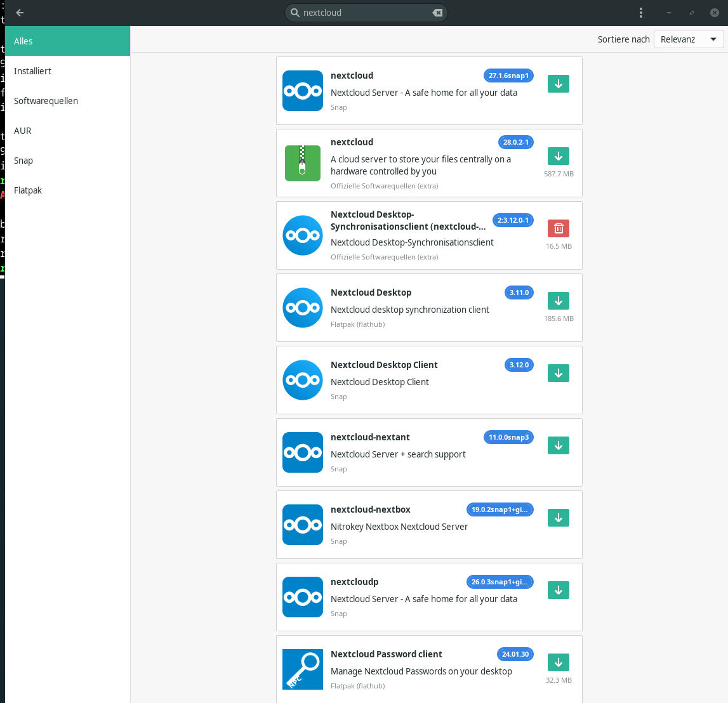Install Nextcloud Desktop Client 3.12.0 snap
This screenshot has height=703, width=728.
tap(558, 373)
